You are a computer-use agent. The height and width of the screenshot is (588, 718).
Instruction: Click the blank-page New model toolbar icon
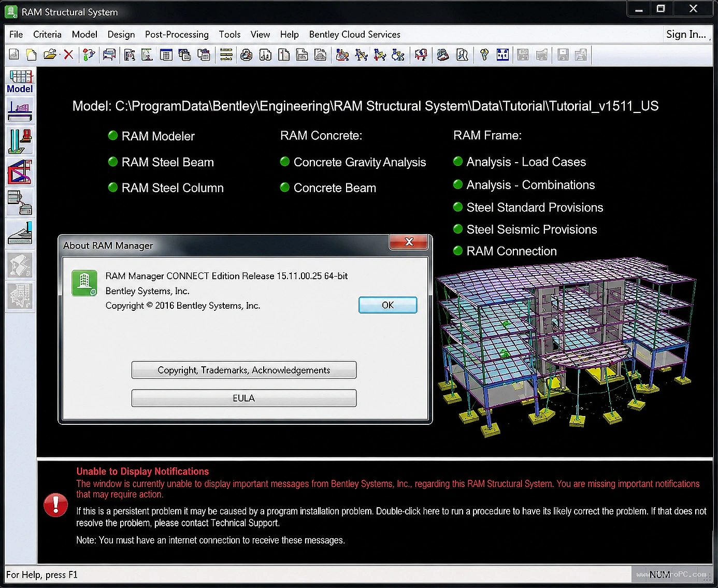[x=32, y=55]
